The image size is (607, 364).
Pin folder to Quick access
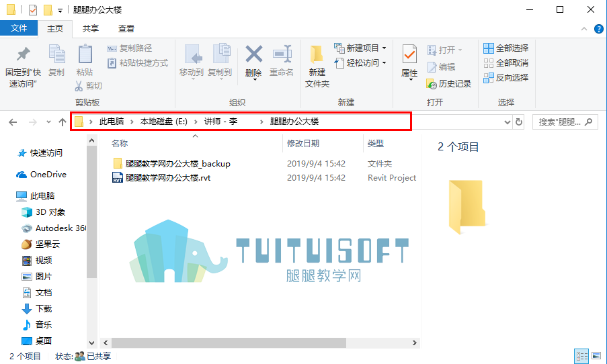[x=23, y=67]
